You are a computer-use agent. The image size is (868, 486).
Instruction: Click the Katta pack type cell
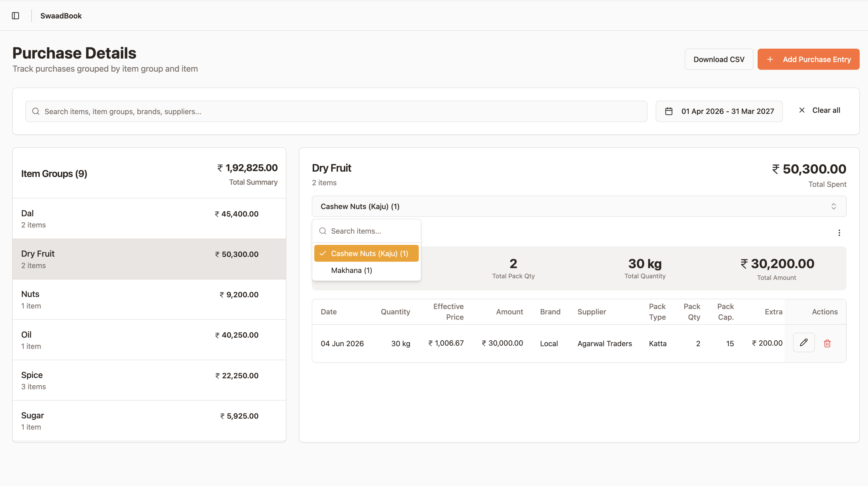(657, 344)
